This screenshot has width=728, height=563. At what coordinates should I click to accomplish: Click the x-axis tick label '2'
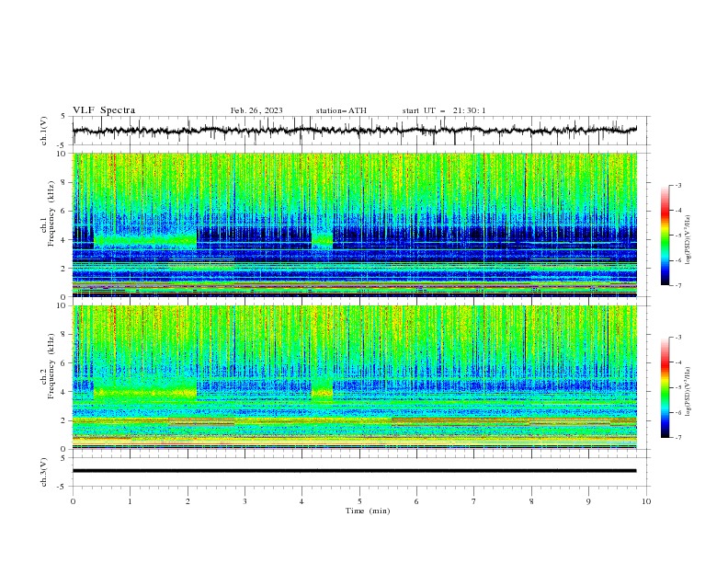tap(188, 501)
